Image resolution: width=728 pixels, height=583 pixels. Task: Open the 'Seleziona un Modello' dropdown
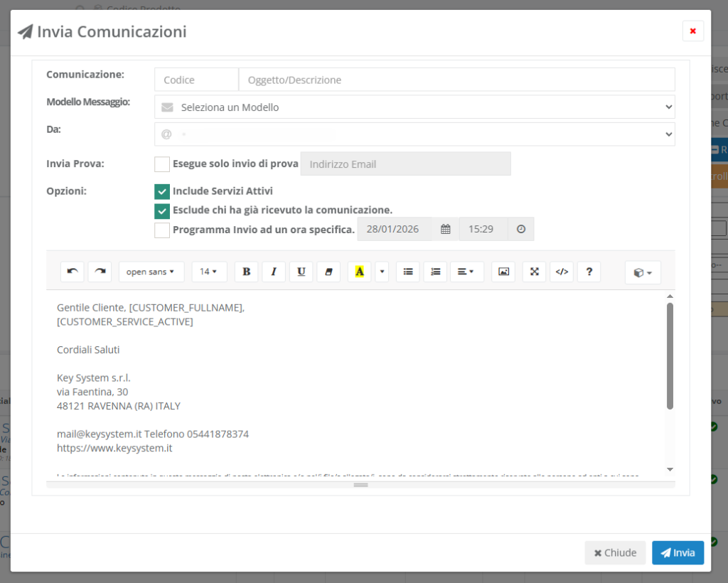point(414,107)
